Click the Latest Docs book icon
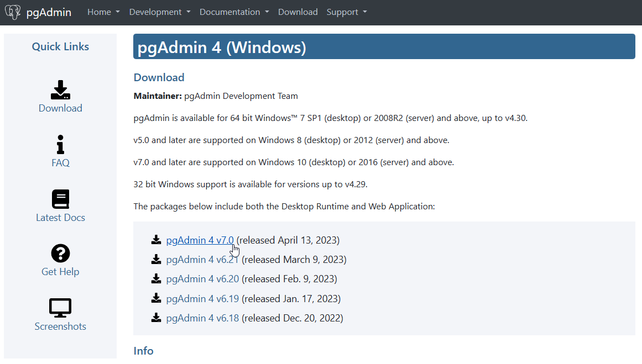 tap(60, 199)
